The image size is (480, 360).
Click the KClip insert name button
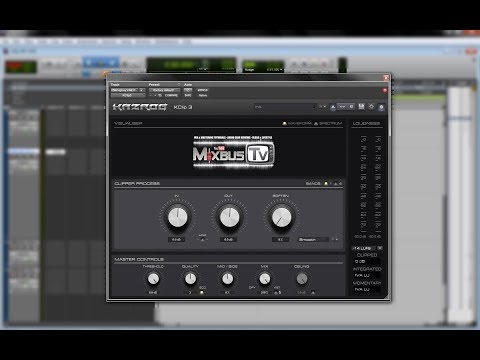(x=128, y=95)
